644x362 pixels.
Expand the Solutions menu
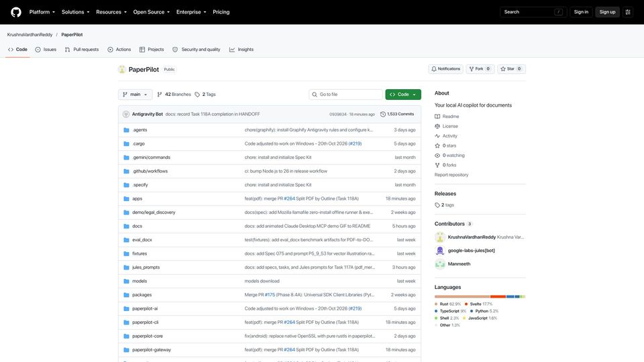pyautogui.click(x=76, y=12)
